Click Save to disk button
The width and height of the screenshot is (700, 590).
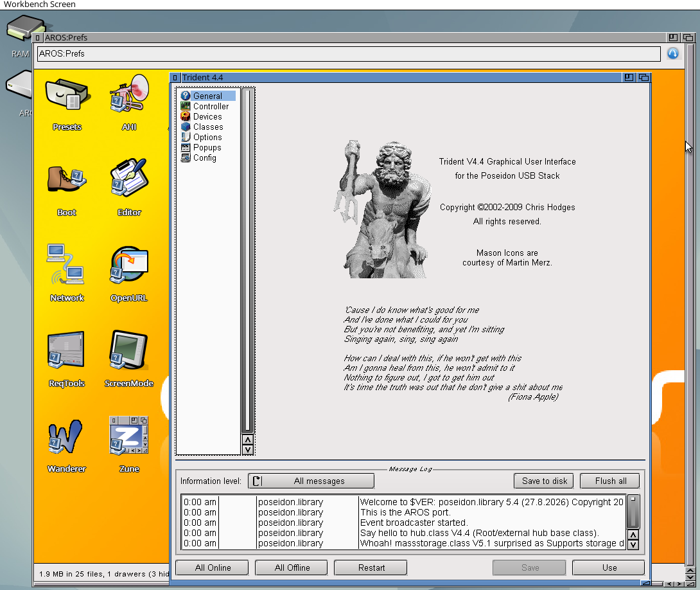(544, 481)
